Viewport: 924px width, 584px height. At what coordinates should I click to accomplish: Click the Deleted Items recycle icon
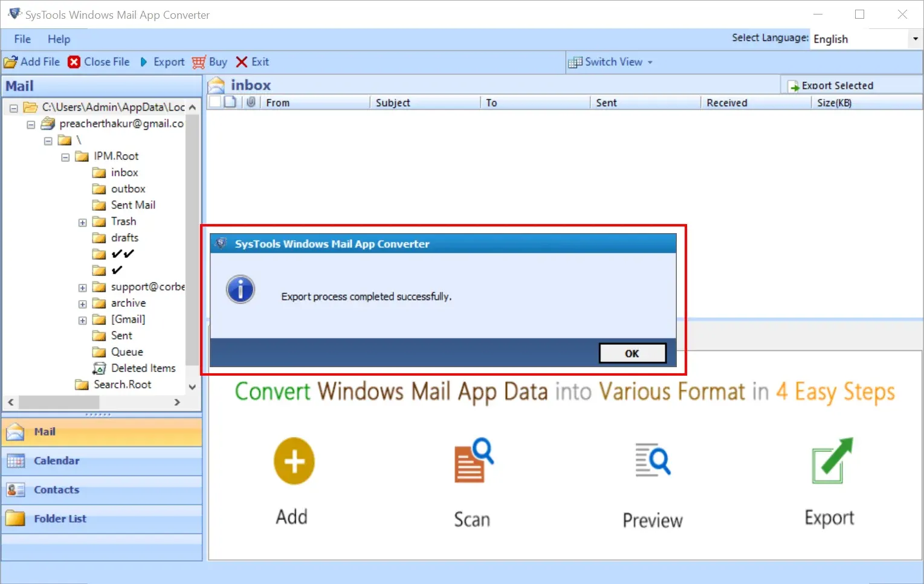99,368
